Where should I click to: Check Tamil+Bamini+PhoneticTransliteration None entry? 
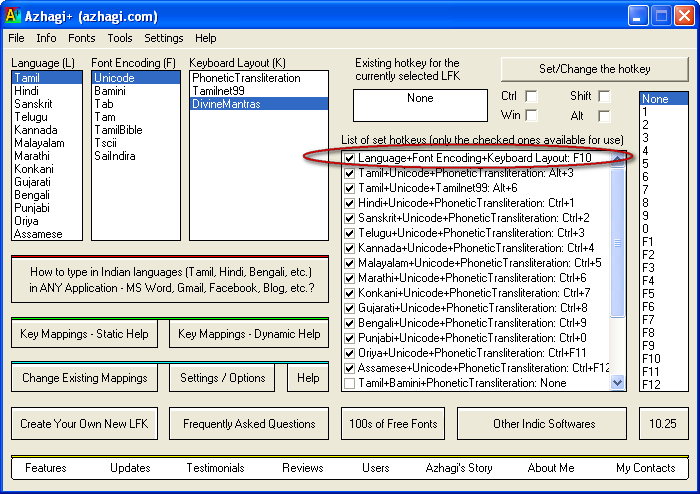pos(350,383)
